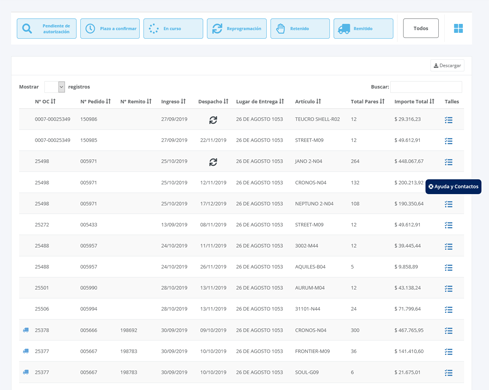Screen dimensions: 489x390
Task: Click truck icon in Remitido button
Action: click(344, 29)
